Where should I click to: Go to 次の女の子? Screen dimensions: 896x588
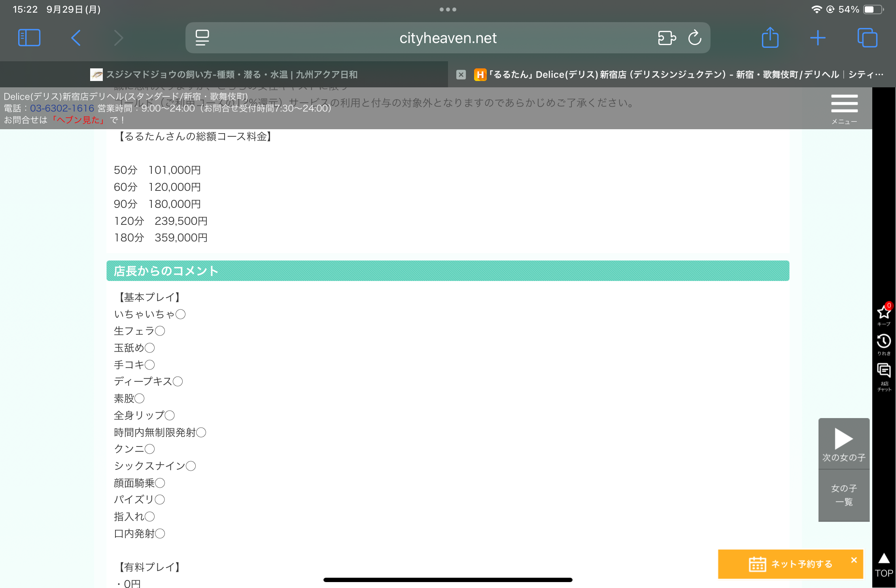[x=844, y=444]
